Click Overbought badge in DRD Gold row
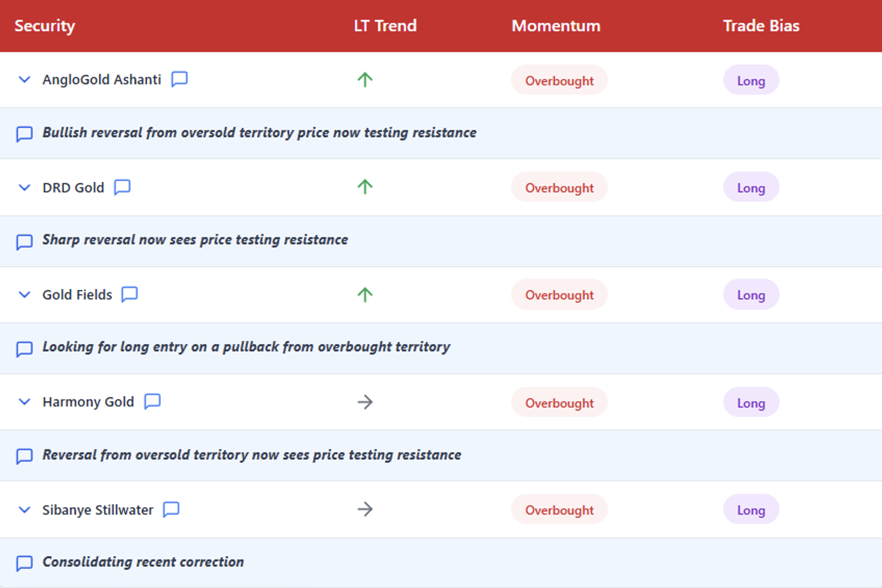The image size is (882, 588). click(x=559, y=188)
